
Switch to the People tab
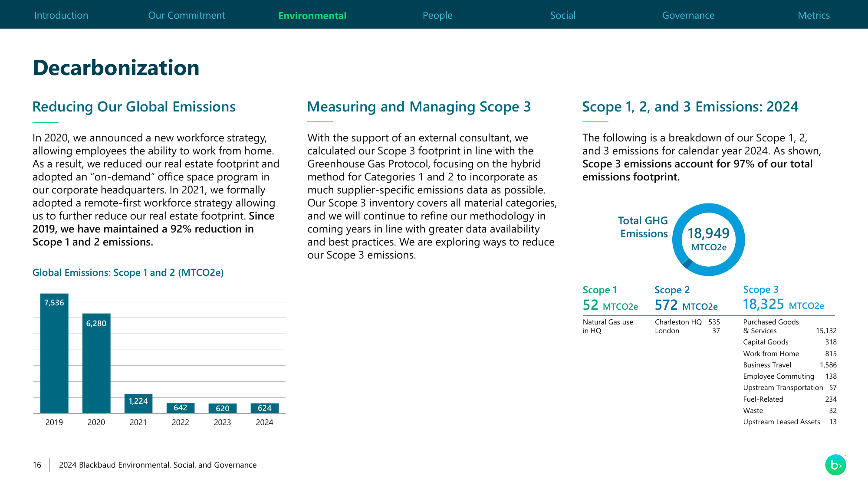tap(437, 16)
